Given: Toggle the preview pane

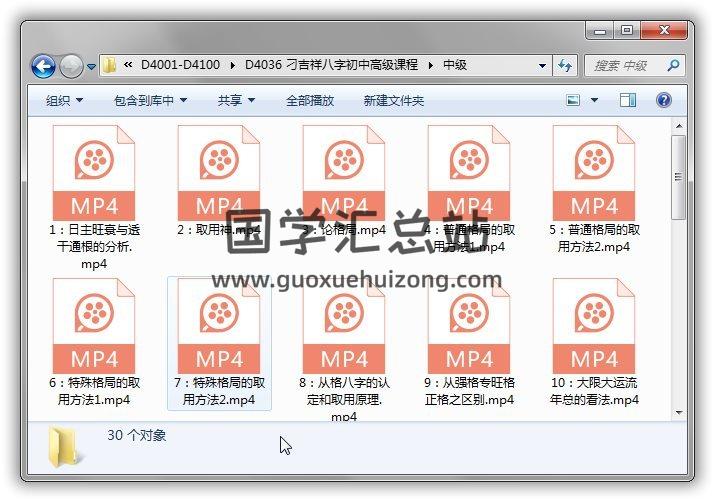Looking at the screenshot, I should (628, 100).
